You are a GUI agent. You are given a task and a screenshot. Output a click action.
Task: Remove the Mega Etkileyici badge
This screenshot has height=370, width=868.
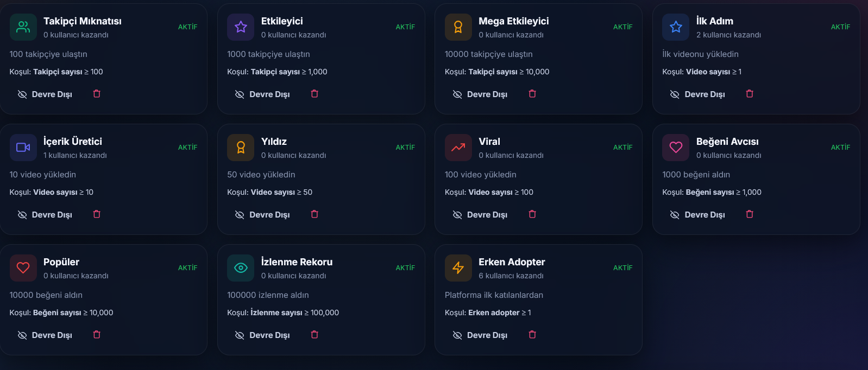(x=532, y=94)
